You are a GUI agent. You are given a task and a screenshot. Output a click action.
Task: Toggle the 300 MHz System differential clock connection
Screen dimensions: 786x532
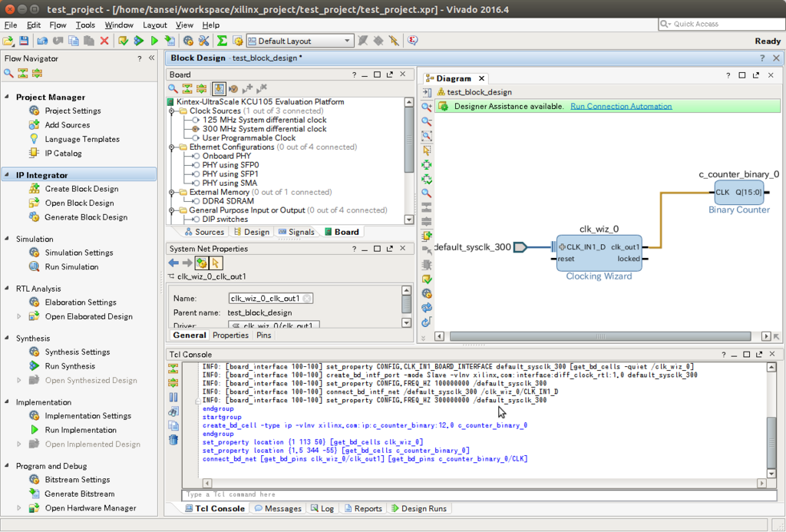pos(196,130)
